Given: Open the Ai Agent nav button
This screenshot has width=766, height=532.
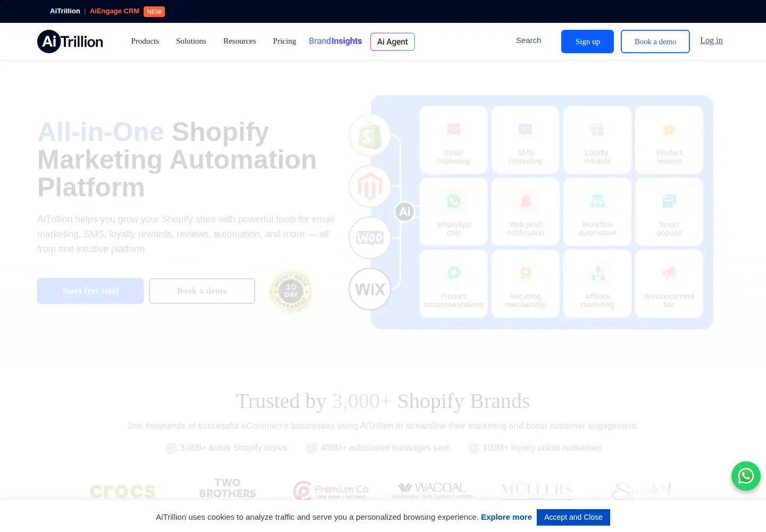Looking at the screenshot, I should (x=393, y=41).
